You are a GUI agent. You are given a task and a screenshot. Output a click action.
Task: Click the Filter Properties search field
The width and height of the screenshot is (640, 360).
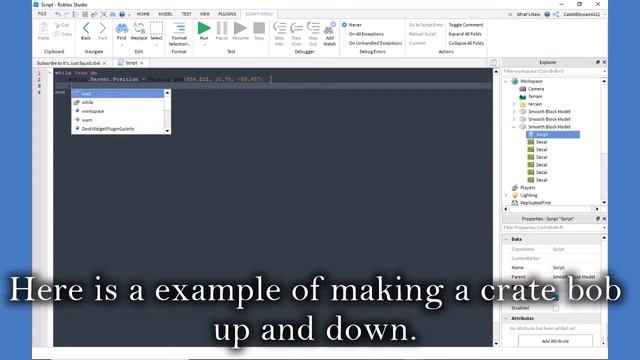pos(552,228)
